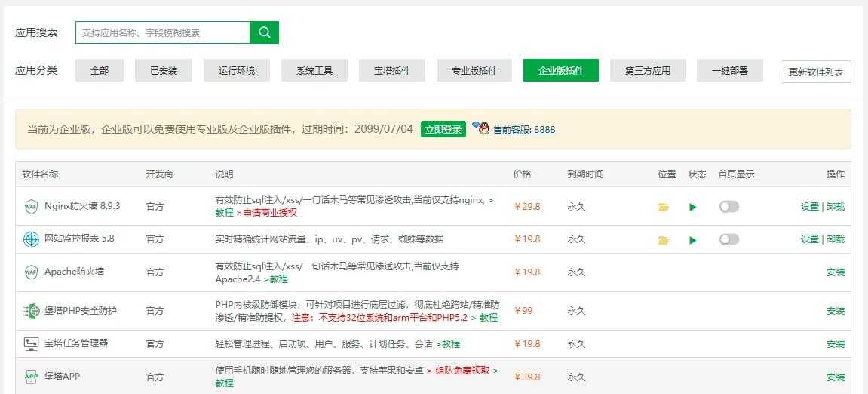Click the 更新软件列表 button

click(815, 72)
